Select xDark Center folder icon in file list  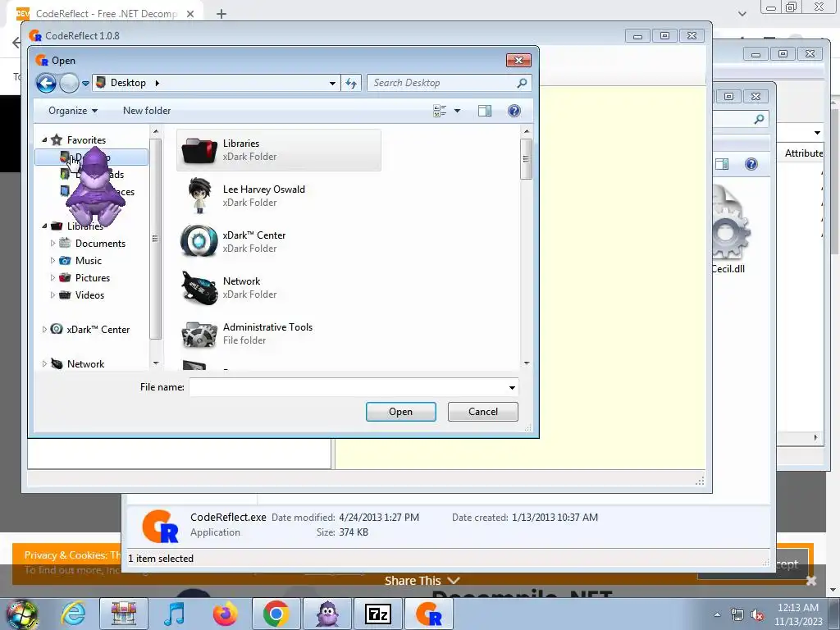[199, 241]
